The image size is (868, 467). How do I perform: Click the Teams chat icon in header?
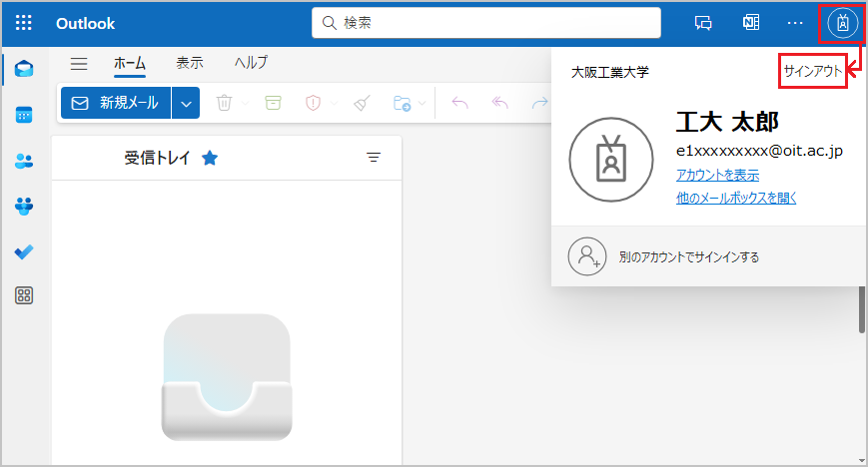pyautogui.click(x=703, y=23)
